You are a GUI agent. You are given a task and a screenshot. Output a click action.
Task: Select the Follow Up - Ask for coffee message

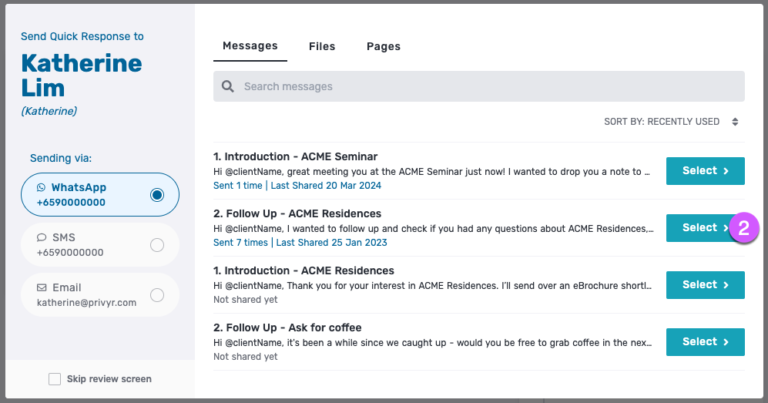(x=705, y=342)
